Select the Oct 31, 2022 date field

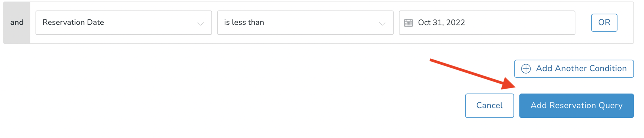coord(487,23)
